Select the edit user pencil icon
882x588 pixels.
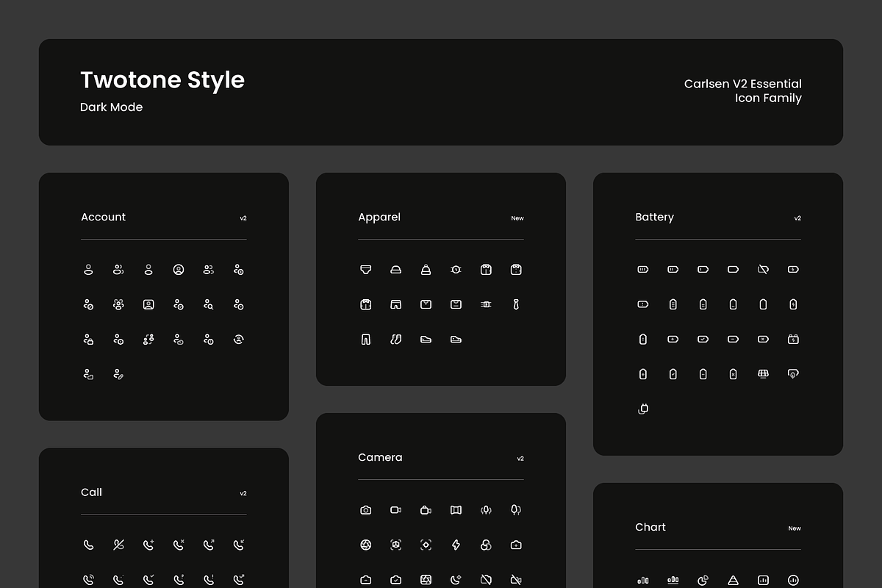click(118, 374)
